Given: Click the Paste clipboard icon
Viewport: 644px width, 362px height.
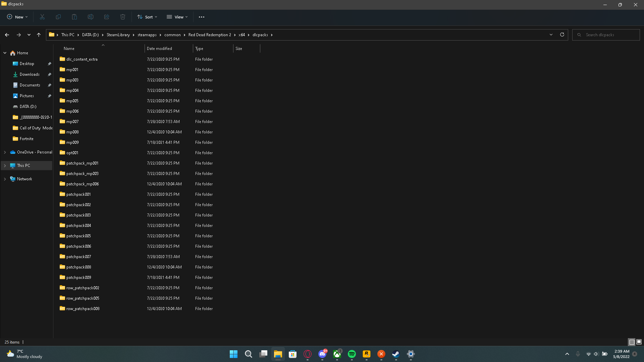Looking at the screenshot, I should click(x=74, y=17).
